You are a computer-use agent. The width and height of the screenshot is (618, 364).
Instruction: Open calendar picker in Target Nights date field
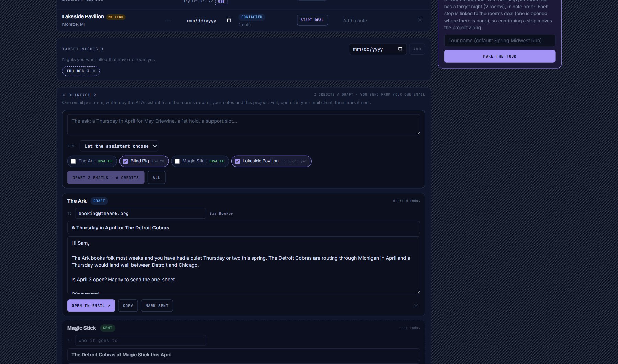(400, 49)
